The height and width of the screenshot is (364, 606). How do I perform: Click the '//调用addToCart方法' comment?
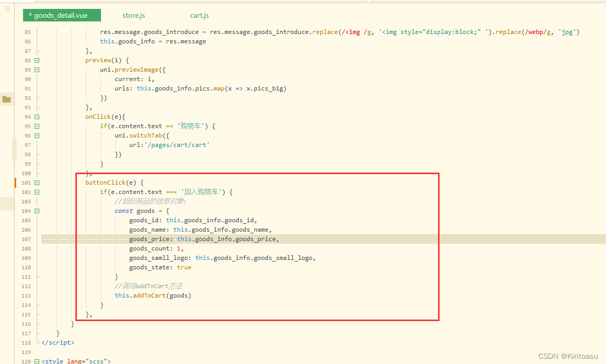[x=149, y=286]
